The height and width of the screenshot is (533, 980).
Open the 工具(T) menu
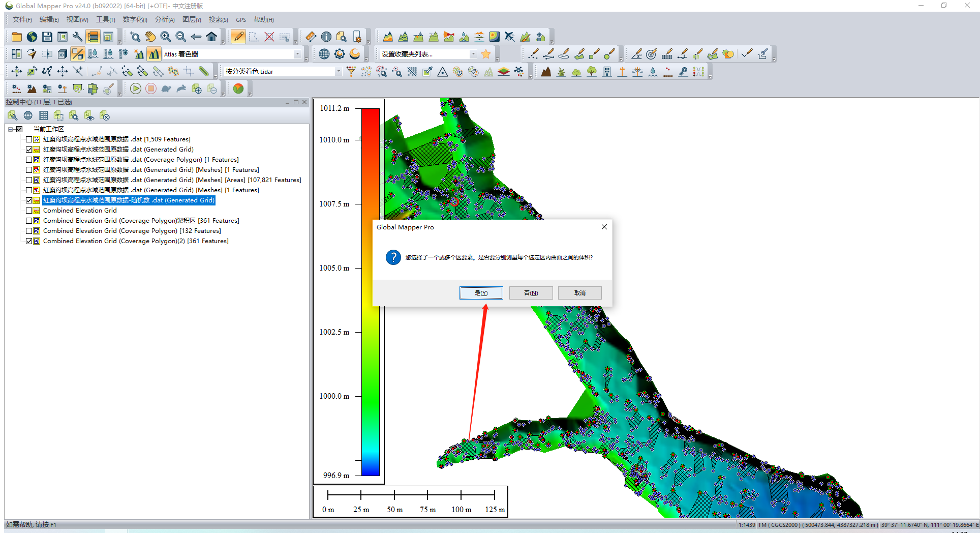(x=106, y=19)
